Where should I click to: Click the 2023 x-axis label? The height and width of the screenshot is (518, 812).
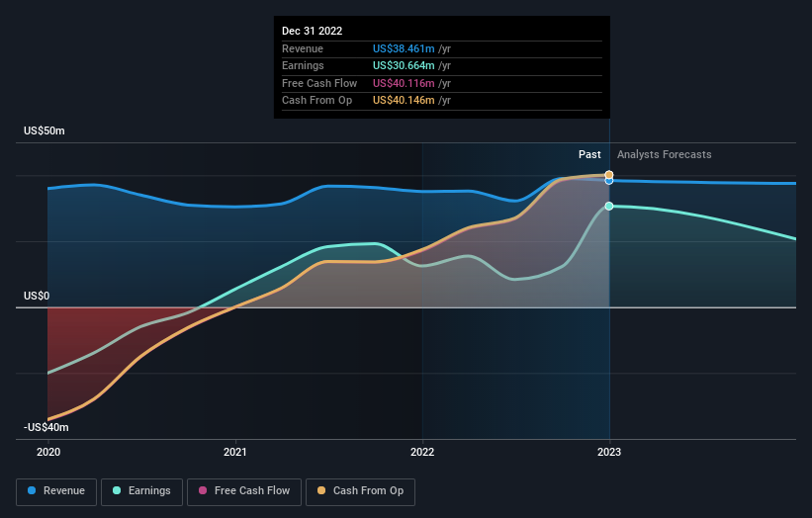pyautogui.click(x=609, y=452)
